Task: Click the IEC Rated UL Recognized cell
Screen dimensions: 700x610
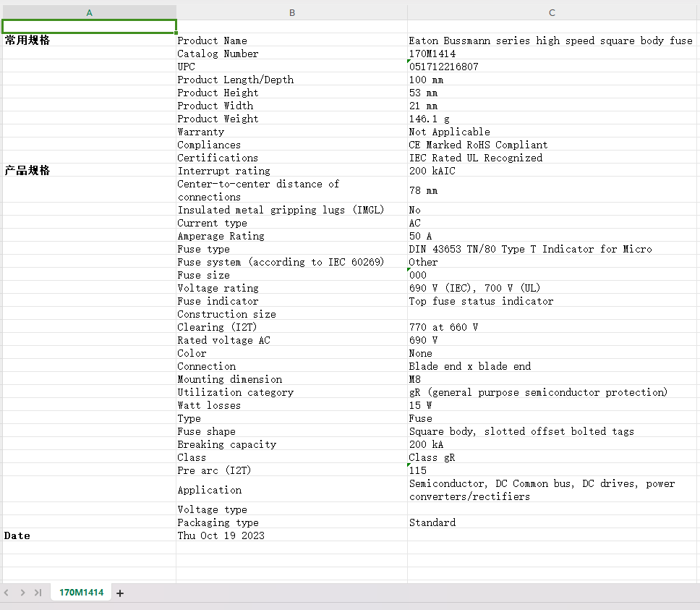Action: [x=552, y=158]
